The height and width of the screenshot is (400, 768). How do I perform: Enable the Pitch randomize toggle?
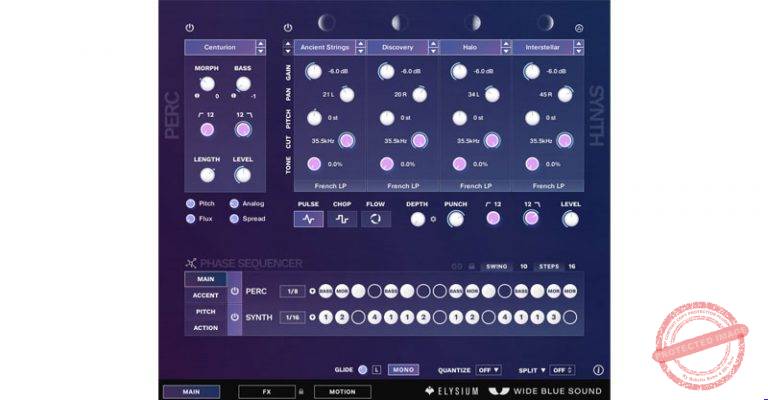[191, 204]
